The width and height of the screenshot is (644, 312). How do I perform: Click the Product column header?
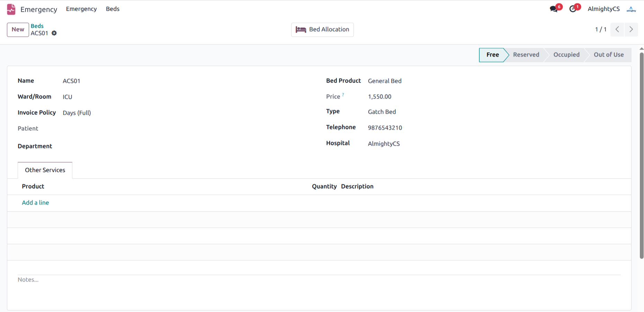pos(33,187)
